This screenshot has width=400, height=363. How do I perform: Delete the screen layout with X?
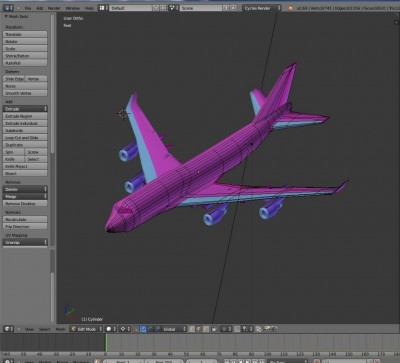coord(163,8)
